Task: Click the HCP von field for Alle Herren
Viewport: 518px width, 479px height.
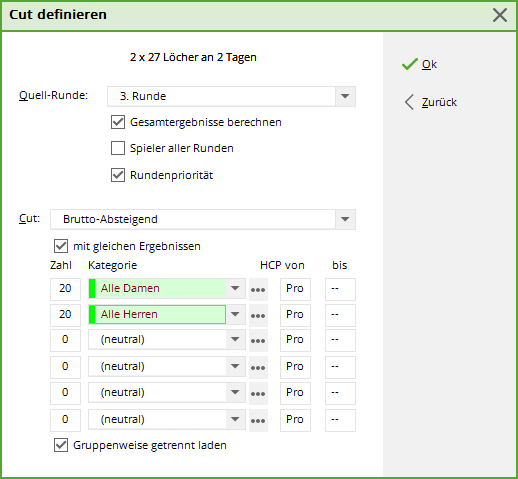Action: point(295,315)
